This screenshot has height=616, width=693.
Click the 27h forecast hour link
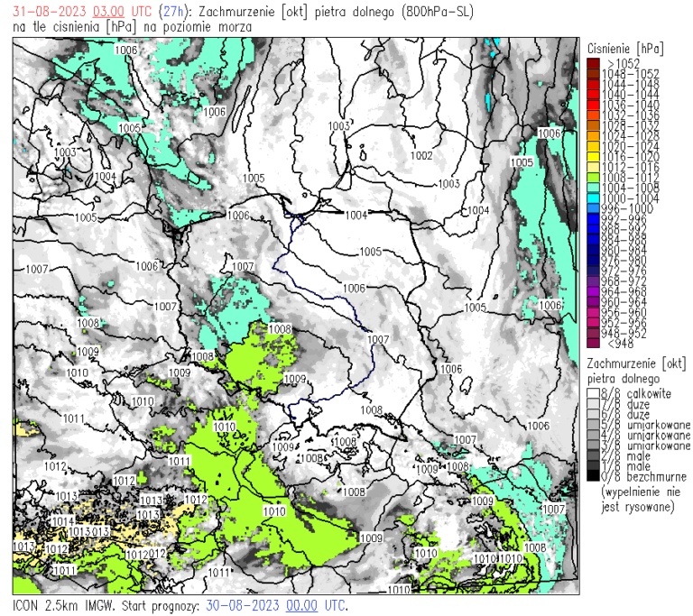(169, 12)
